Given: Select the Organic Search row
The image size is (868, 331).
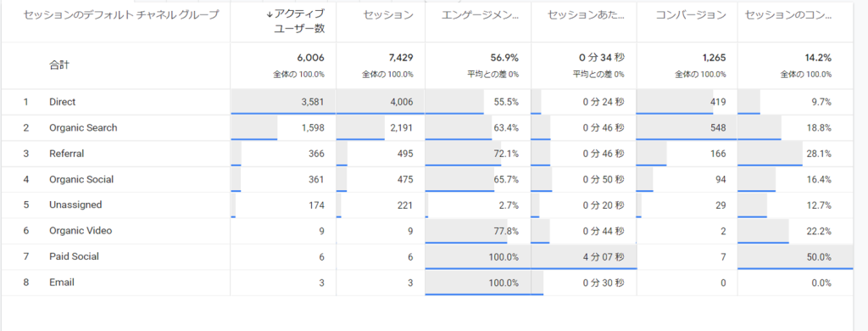Looking at the screenshot, I should (x=427, y=127).
